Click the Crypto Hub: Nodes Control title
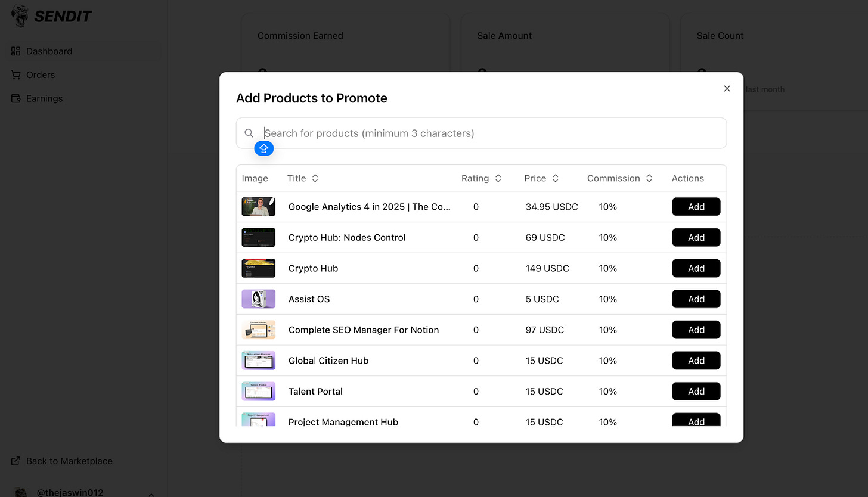Viewport: 868px width, 497px height. (347, 237)
